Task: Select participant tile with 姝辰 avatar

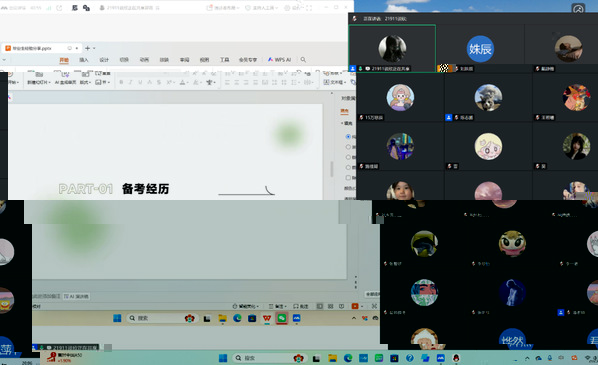Action: 480,48
